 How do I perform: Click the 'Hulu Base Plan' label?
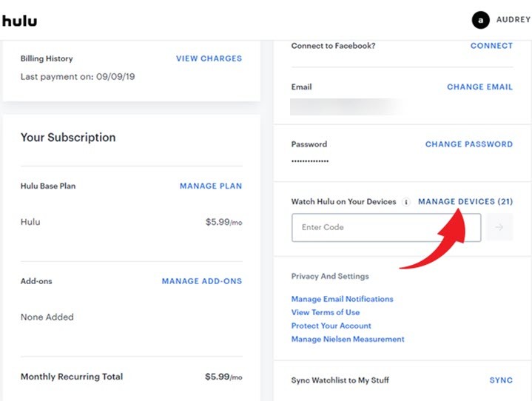click(48, 186)
